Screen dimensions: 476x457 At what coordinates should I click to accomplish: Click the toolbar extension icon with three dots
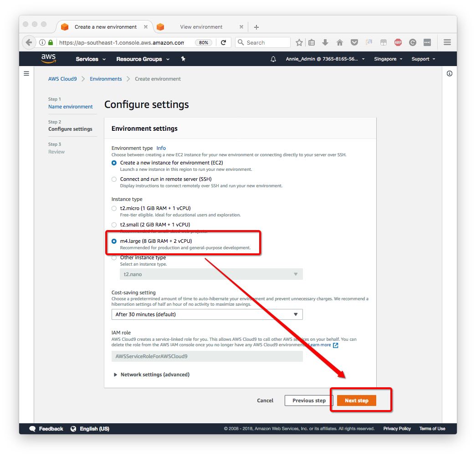click(x=427, y=42)
